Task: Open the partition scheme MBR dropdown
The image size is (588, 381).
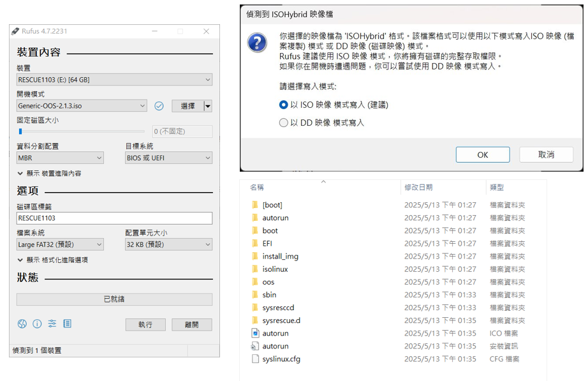Action: tap(60, 158)
